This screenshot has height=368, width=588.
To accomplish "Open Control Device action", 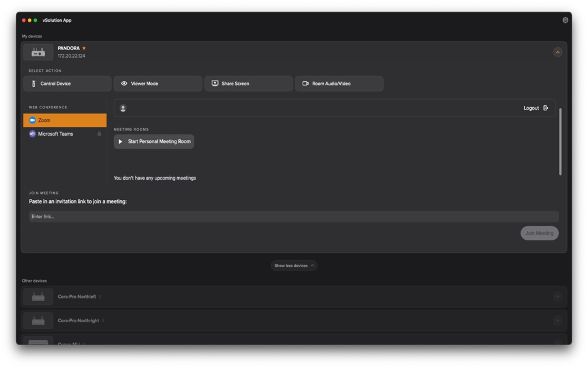I will click(67, 84).
